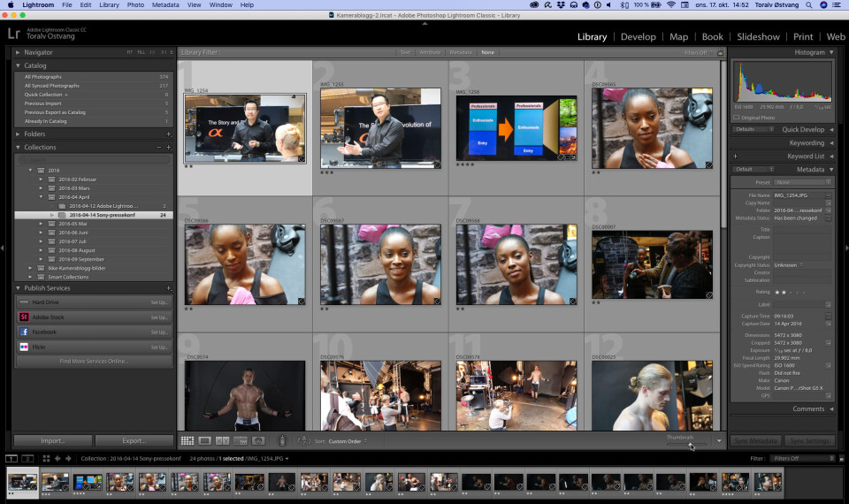Switch to Grid view in the toolbar
This screenshot has height=504, width=849.
[x=187, y=440]
